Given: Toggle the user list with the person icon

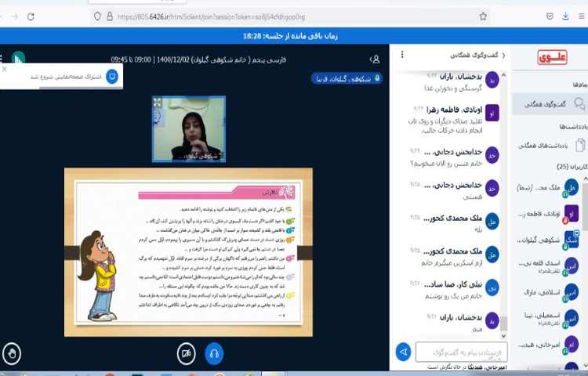Looking at the screenshot, I should [x=375, y=60].
